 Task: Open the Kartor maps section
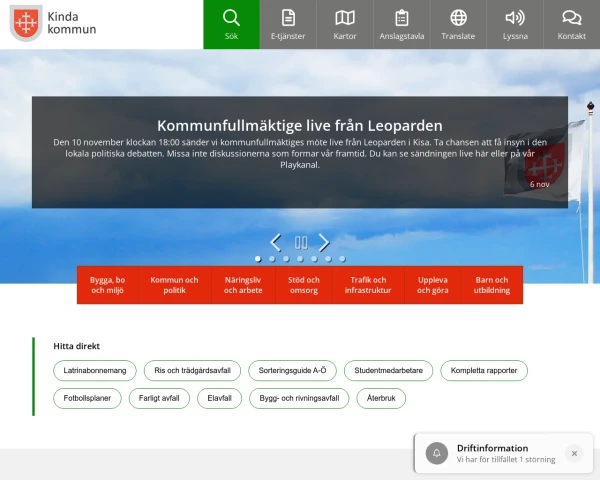[345, 24]
